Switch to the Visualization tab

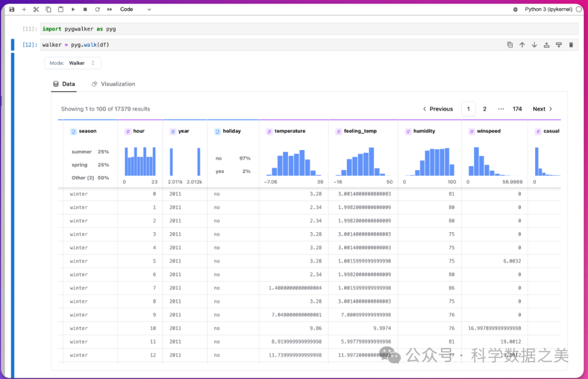point(113,84)
